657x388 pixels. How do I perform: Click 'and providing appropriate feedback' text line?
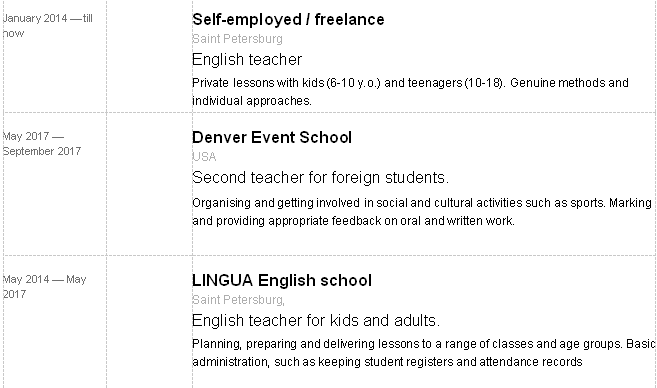(353, 221)
